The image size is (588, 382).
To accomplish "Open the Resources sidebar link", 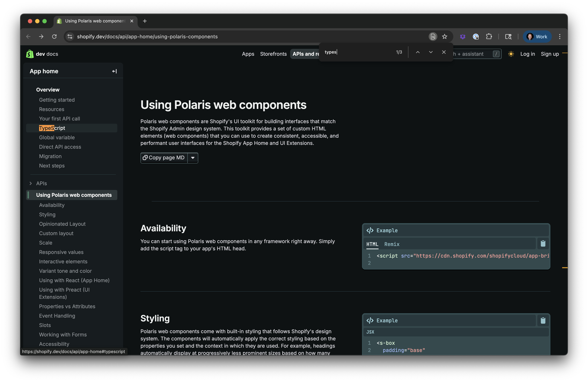I will coord(52,109).
